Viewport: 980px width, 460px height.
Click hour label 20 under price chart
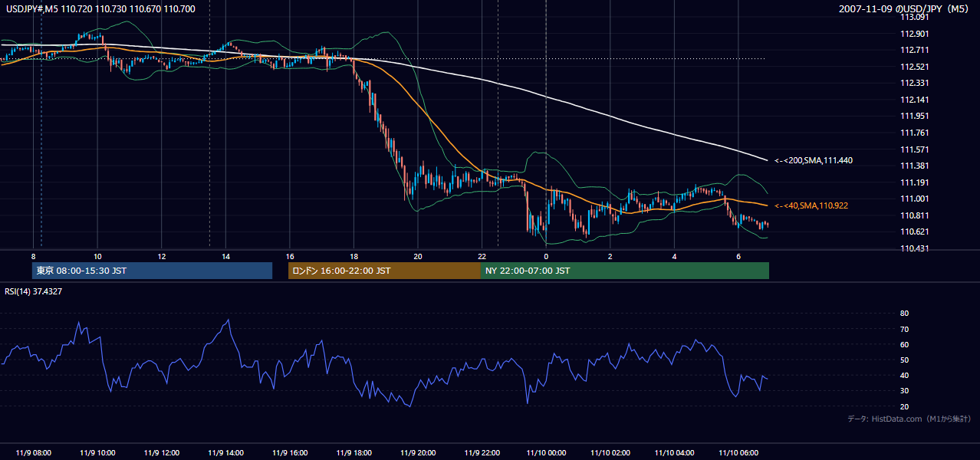tap(418, 256)
